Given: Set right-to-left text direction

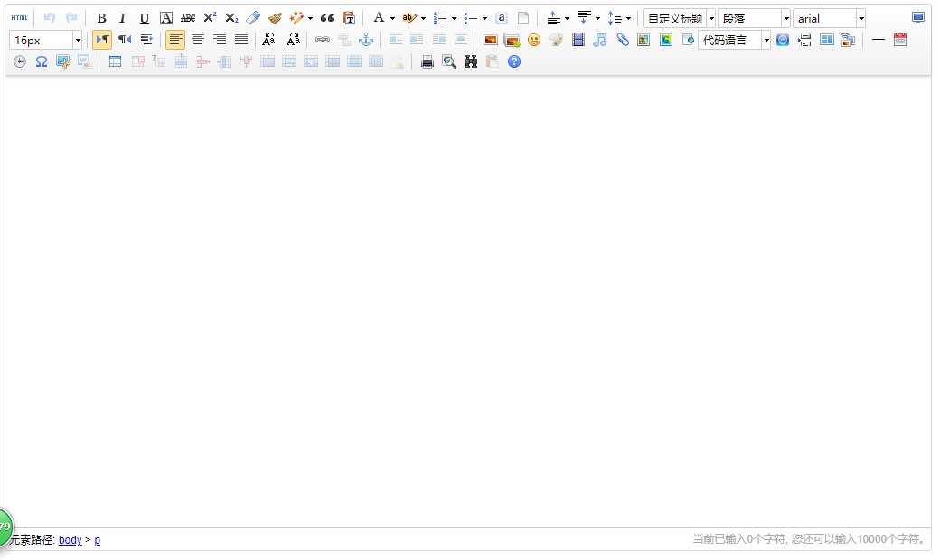Looking at the screenshot, I should pos(125,40).
